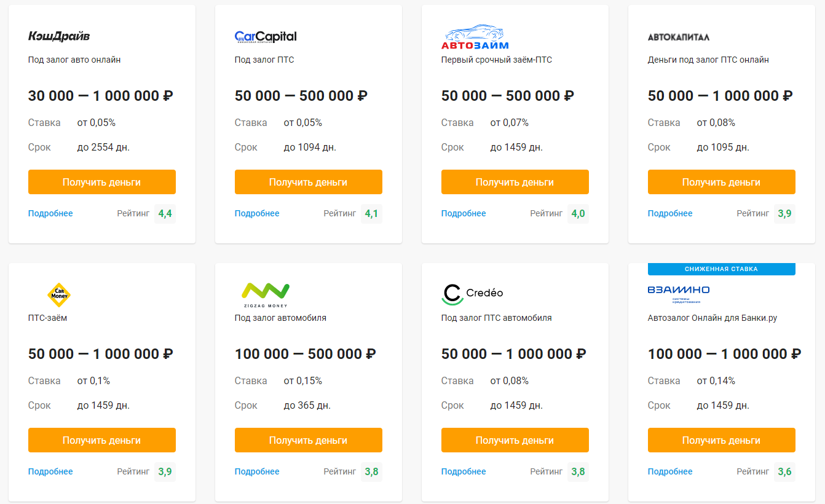Click the CarMoney yellow diamond logo

(x=59, y=295)
